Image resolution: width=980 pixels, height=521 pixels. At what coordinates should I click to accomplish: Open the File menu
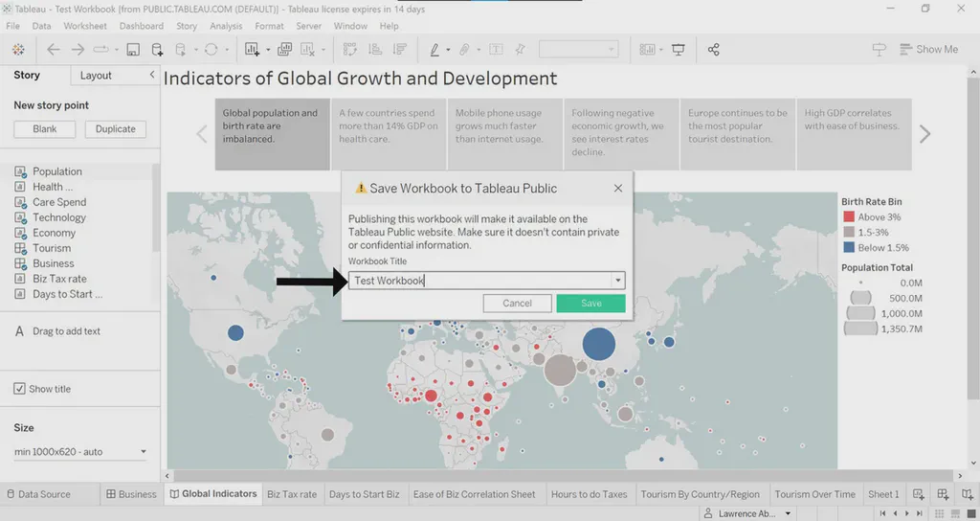pos(13,26)
